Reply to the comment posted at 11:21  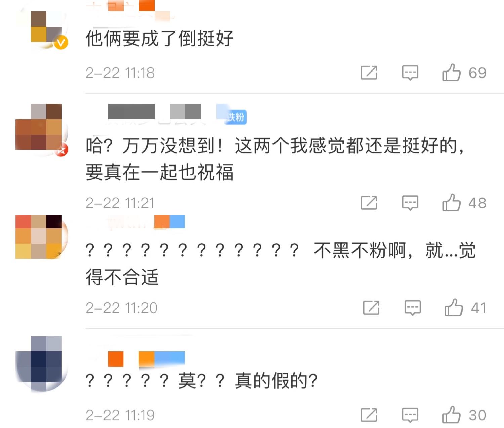pyautogui.click(x=410, y=203)
